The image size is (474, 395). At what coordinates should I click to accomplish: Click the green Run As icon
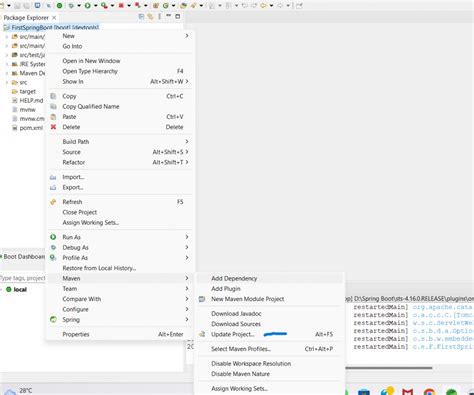point(53,237)
